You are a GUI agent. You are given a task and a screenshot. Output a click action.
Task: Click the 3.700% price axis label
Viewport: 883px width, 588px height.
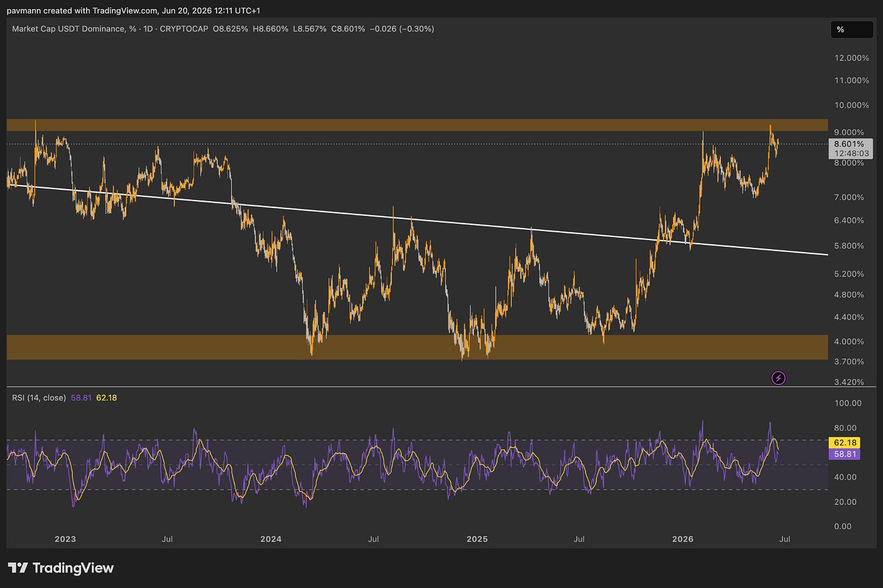[x=849, y=362]
